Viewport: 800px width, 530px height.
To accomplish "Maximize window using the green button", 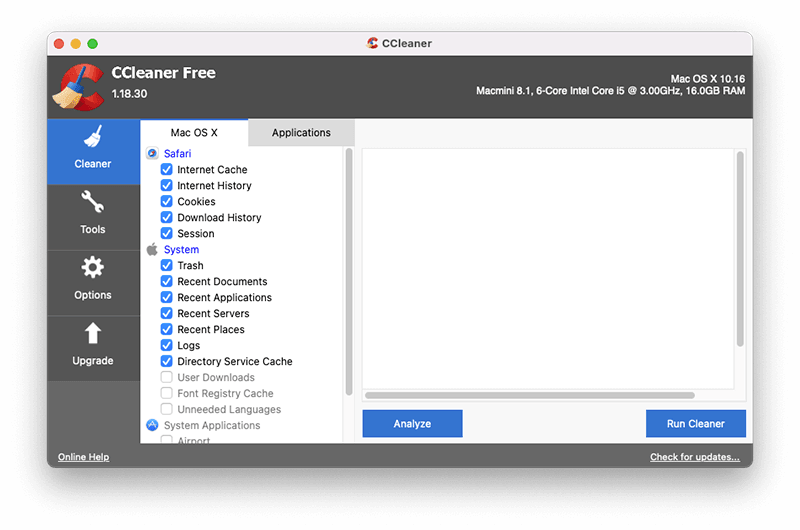I will point(92,44).
